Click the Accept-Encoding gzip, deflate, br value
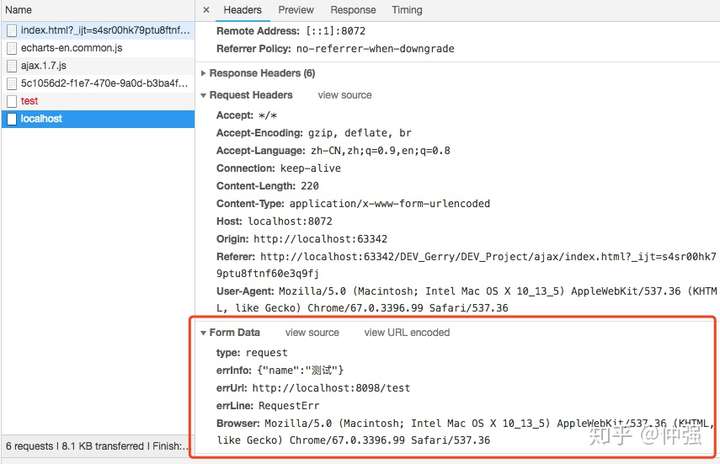 pos(360,133)
